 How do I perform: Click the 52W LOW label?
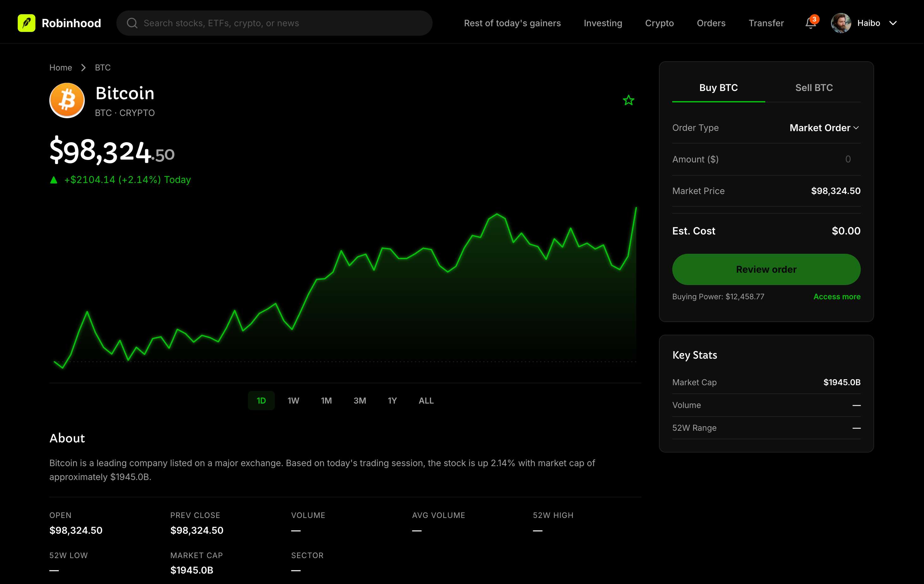click(x=68, y=555)
